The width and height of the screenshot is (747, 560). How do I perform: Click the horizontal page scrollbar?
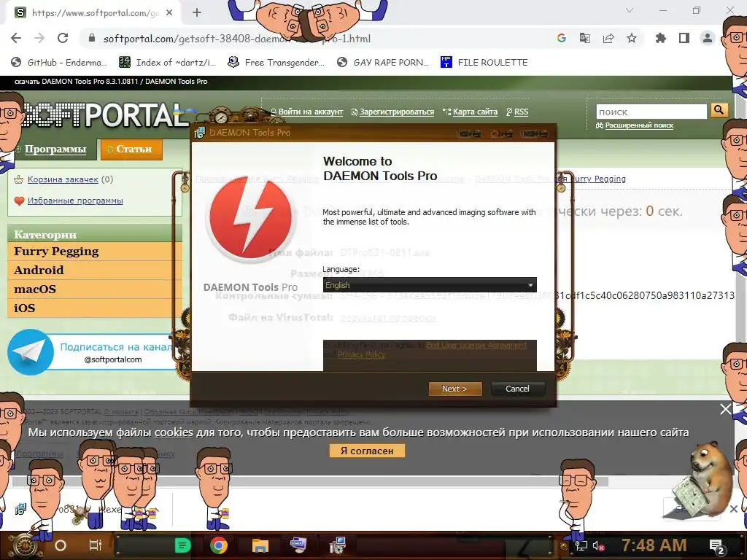tap(309, 482)
